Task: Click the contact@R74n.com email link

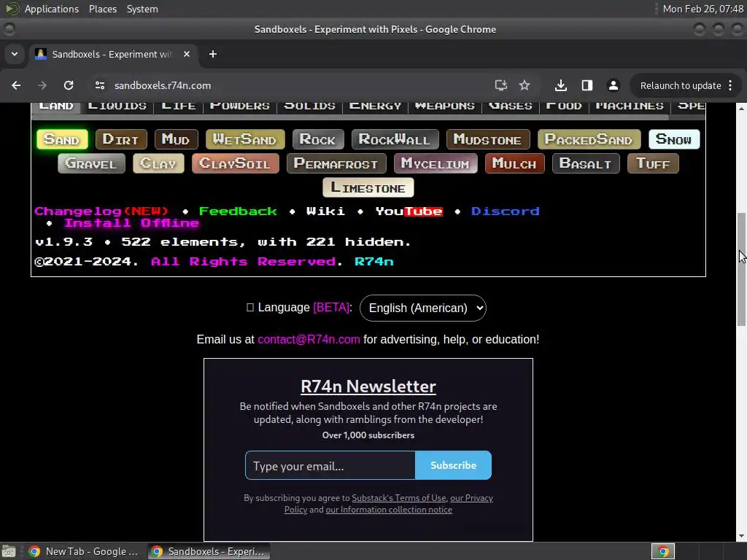Action: pyautogui.click(x=309, y=340)
